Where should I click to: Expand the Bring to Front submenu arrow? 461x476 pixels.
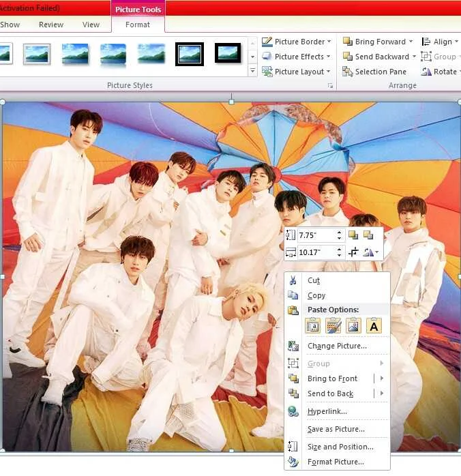click(x=382, y=378)
